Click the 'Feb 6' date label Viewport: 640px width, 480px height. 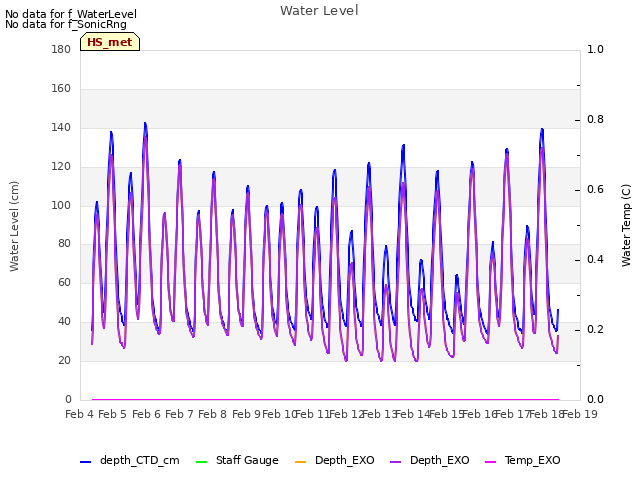tap(147, 414)
